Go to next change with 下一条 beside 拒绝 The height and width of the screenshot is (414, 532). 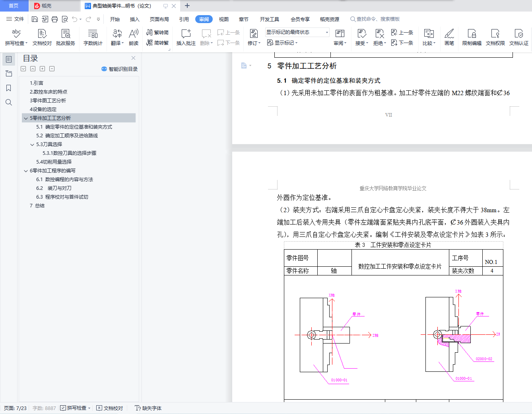pyautogui.click(x=402, y=43)
